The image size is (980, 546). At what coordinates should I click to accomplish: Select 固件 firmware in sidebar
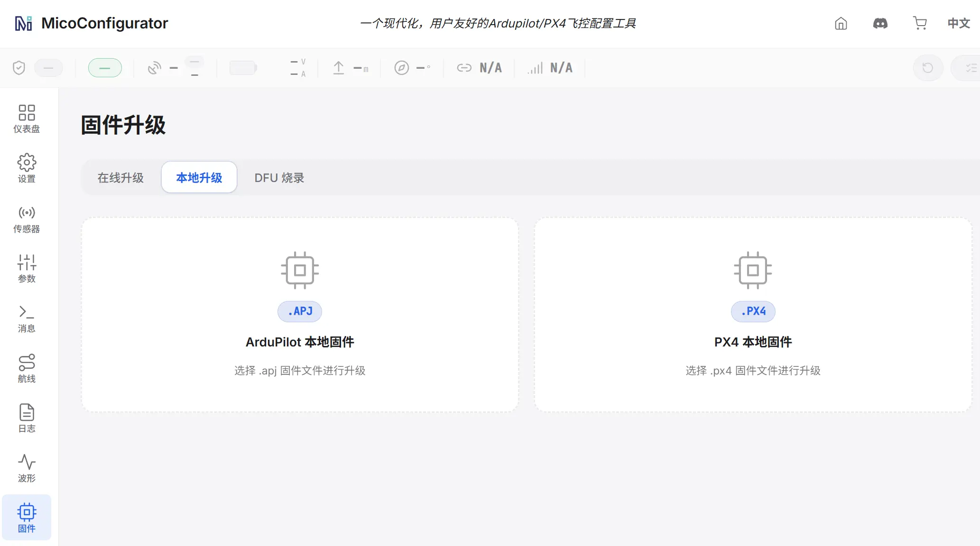(x=27, y=518)
